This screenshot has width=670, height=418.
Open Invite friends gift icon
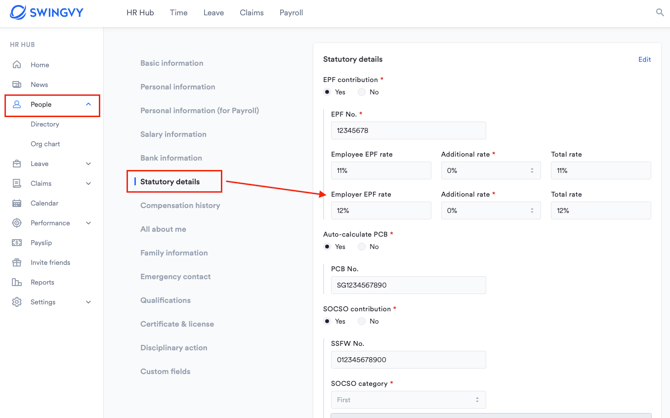(x=17, y=263)
